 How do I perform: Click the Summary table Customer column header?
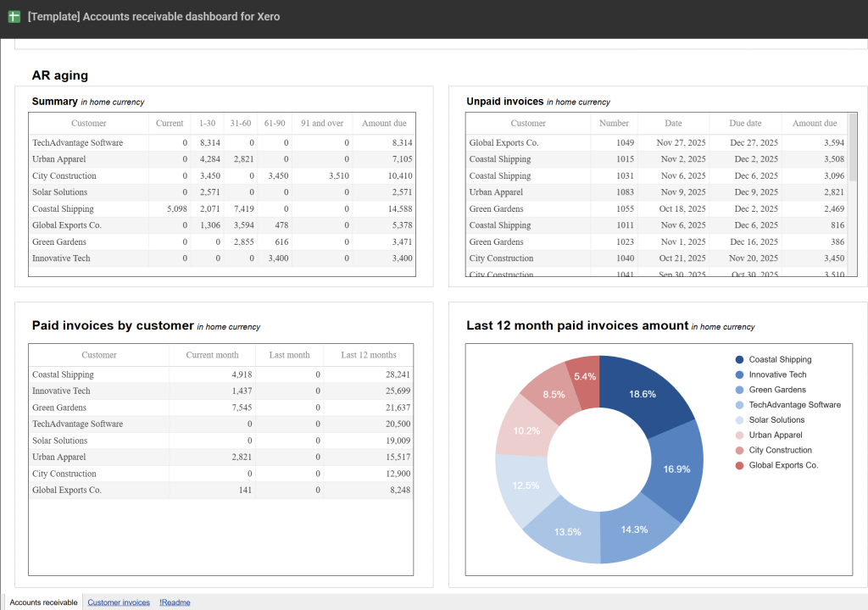point(88,124)
